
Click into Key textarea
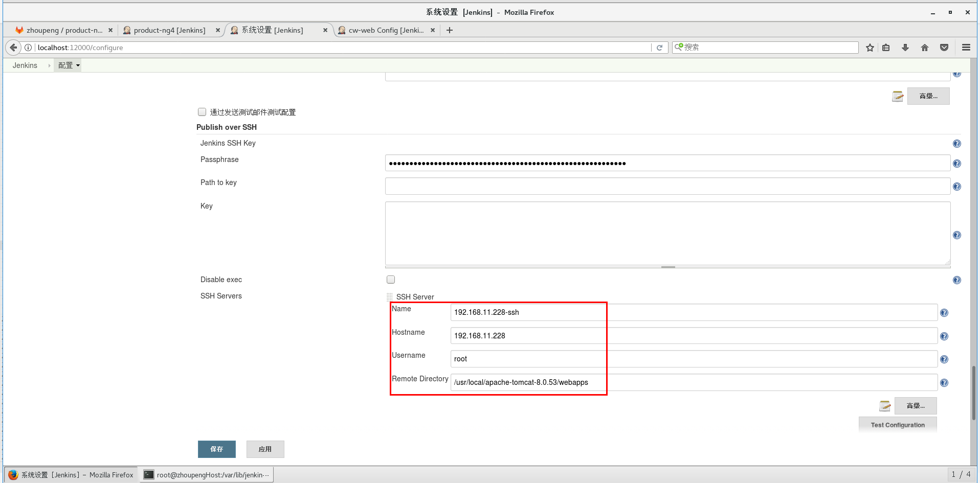pyautogui.click(x=667, y=233)
